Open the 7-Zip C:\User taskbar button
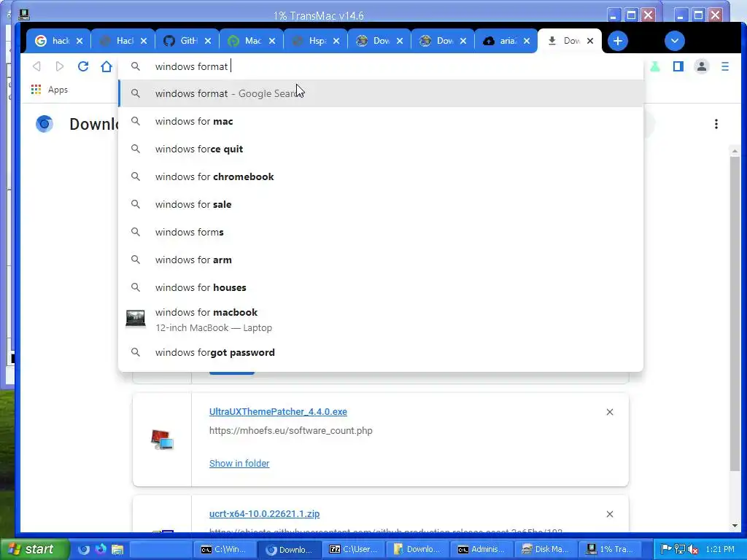This screenshot has height=560, width=747. coord(354,549)
